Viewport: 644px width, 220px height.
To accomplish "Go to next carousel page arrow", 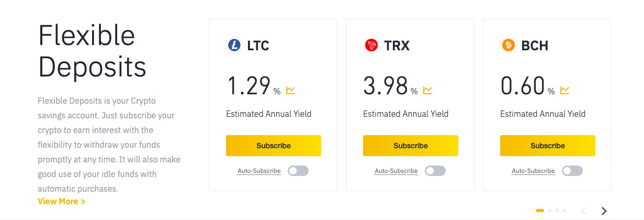I will [604, 211].
